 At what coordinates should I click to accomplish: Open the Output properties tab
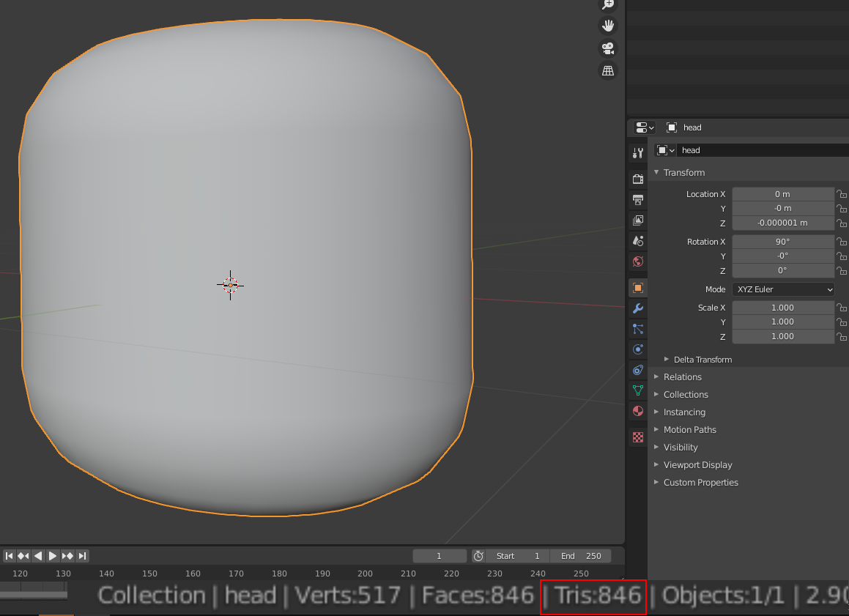point(637,199)
